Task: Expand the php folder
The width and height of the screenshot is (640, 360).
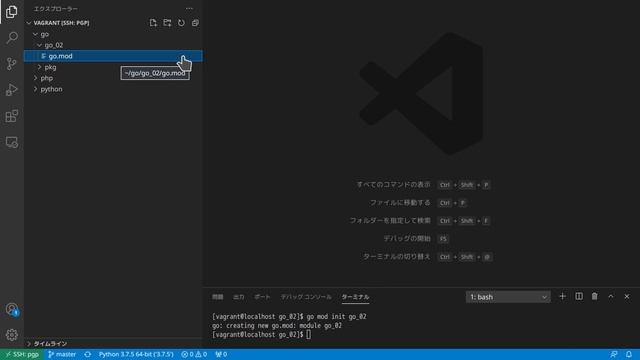Action: coord(113,78)
